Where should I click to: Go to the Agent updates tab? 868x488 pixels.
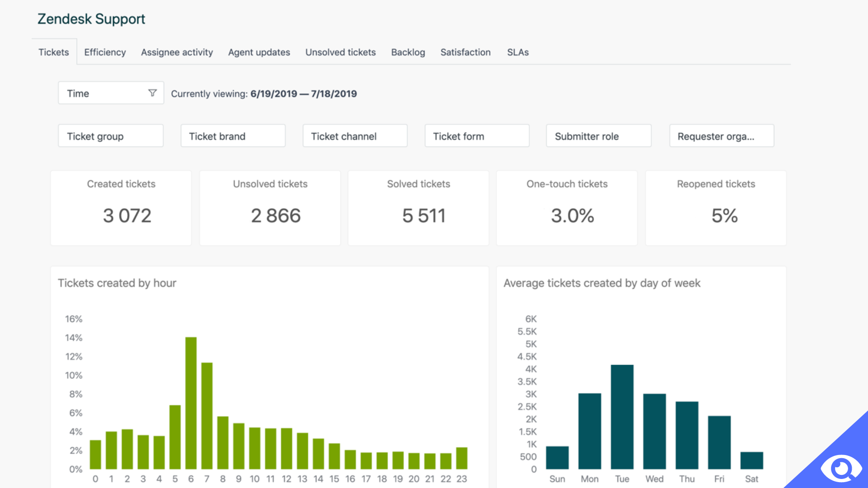(x=259, y=52)
